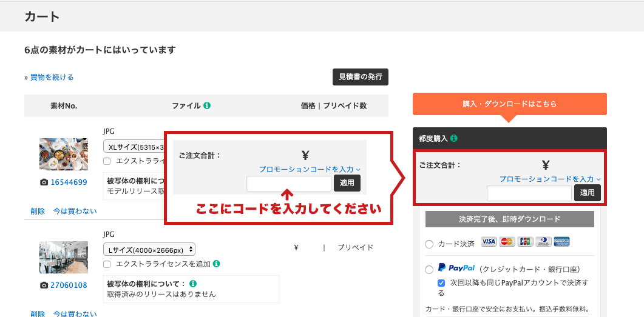Click 削除 for item 27060108
The height and width of the screenshot is (317, 644).
pyautogui.click(x=38, y=314)
